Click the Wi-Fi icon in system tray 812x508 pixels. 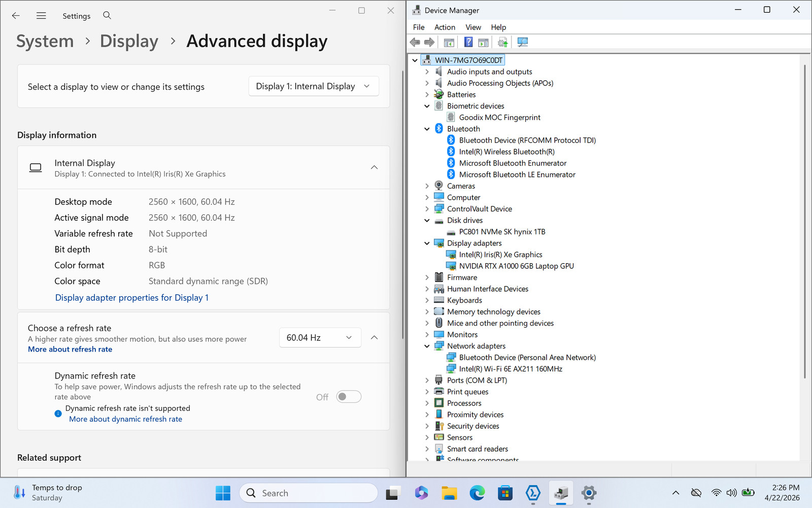tap(716, 493)
